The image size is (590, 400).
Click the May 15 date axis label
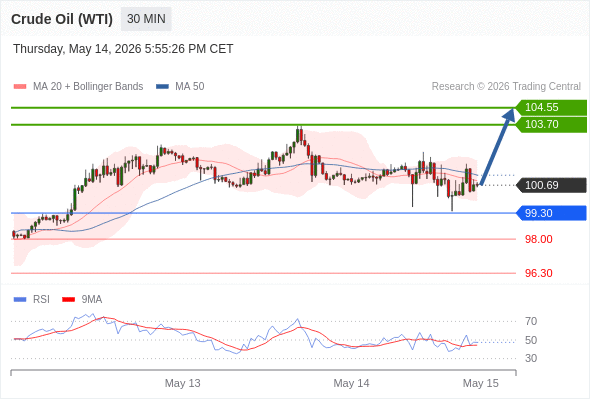[x=481, y=383]
